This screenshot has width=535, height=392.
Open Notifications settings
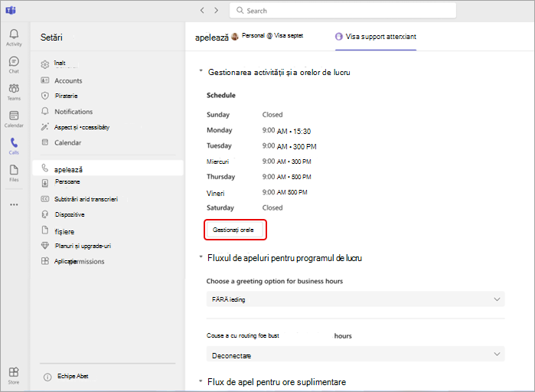pyautogui.click(x=73, y=112)
